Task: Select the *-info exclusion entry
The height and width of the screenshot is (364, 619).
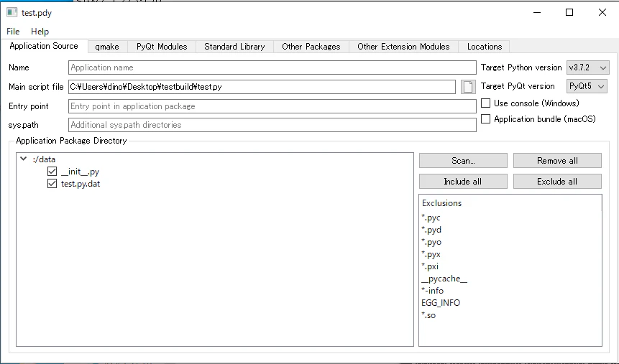Action: click(432, 291)
